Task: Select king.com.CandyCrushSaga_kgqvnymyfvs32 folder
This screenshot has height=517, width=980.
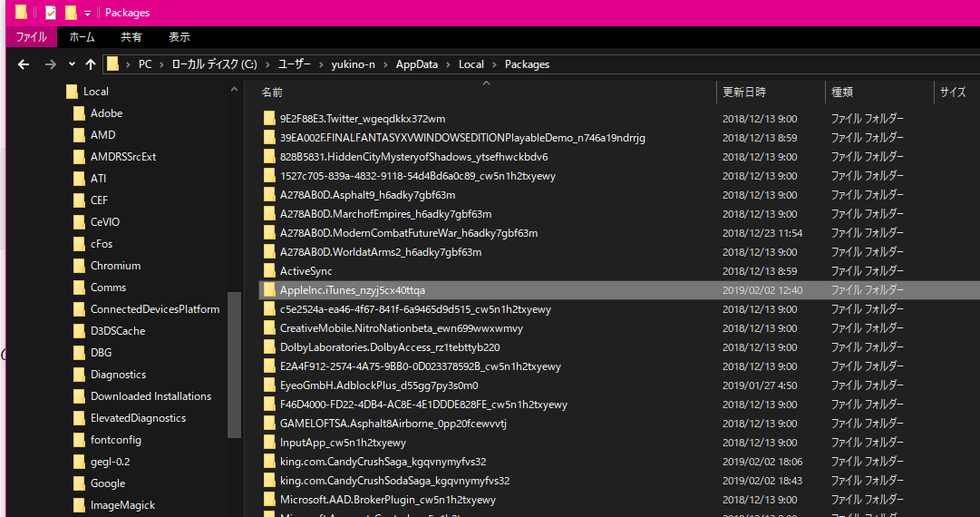Action: [383, 462]
